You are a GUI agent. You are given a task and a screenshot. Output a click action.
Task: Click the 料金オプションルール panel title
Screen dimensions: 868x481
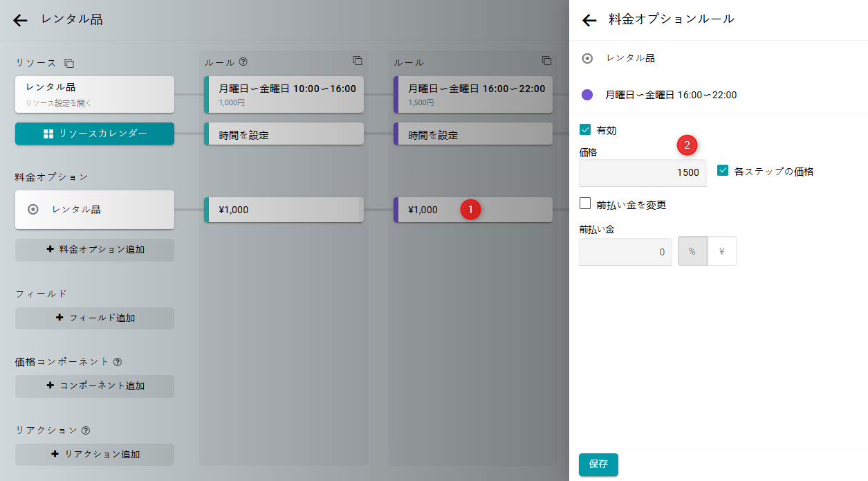tap(671, 19)
